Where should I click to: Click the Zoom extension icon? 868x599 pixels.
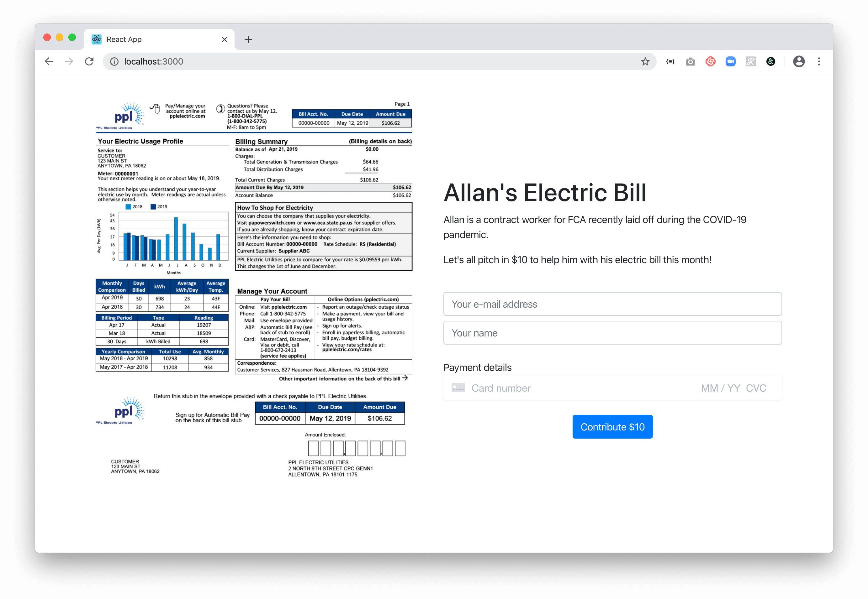[x=731, y=61]
